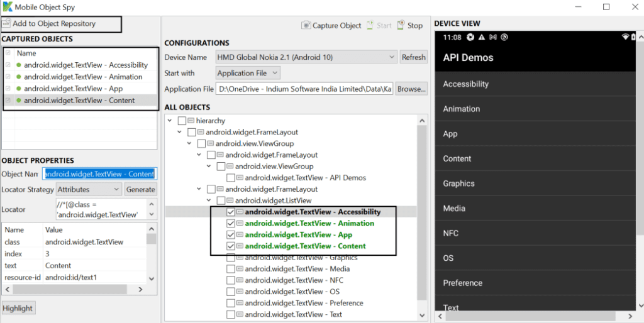Click the Stop capture icon
The width and height of the screenshot is (644, 323).
pyautogui.click(x=401, y=26)
